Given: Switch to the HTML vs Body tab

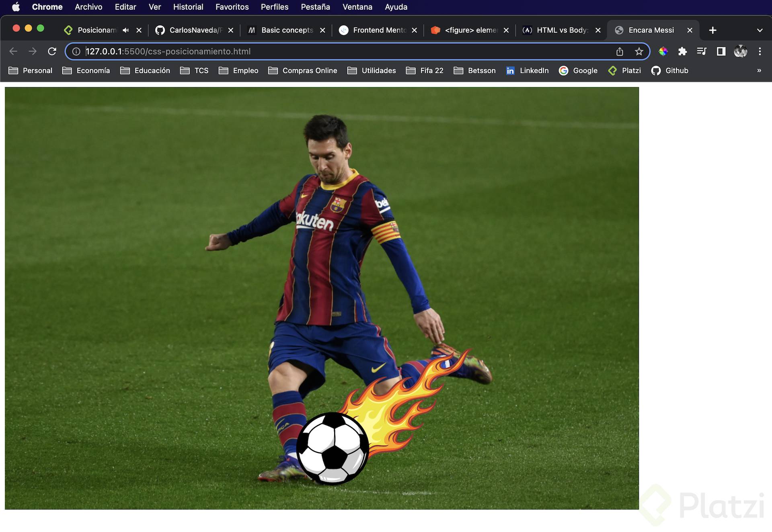Looking at the screenshot, I should click(562, 30).
